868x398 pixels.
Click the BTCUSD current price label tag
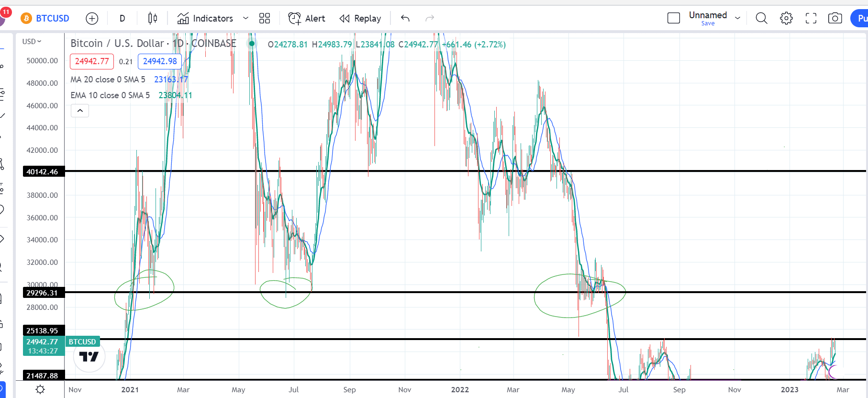(82, 341)
